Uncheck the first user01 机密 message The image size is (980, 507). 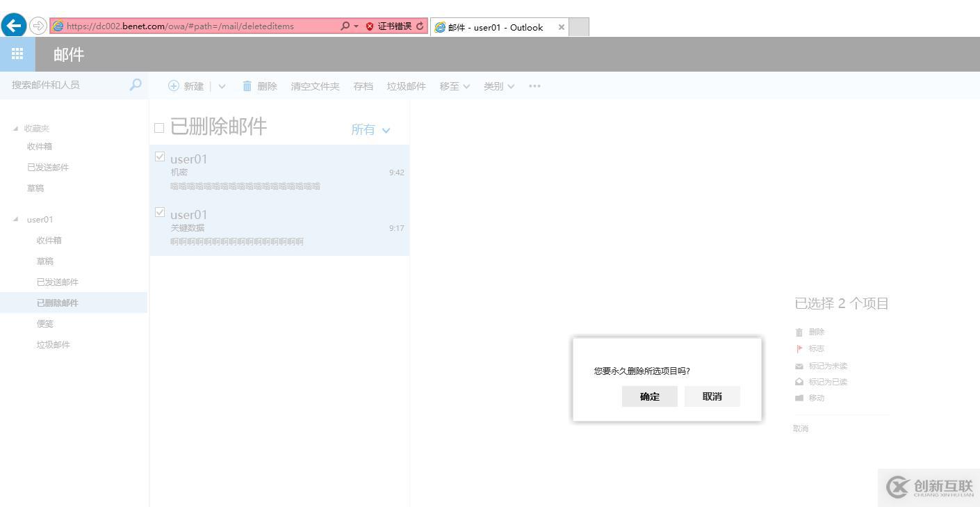point(159,156)
